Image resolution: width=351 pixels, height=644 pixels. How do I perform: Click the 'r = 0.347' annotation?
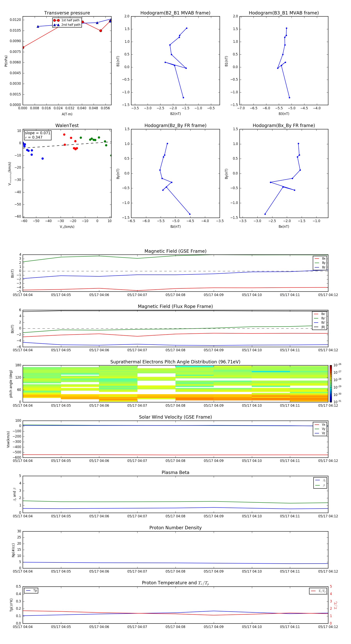(34, 137)
